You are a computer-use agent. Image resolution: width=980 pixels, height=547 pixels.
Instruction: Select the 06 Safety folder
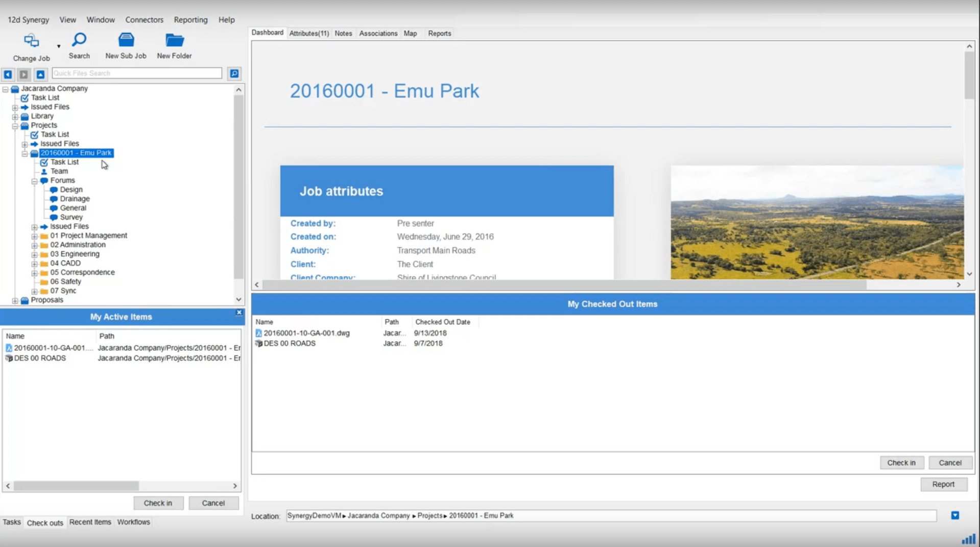click(65, 281)
